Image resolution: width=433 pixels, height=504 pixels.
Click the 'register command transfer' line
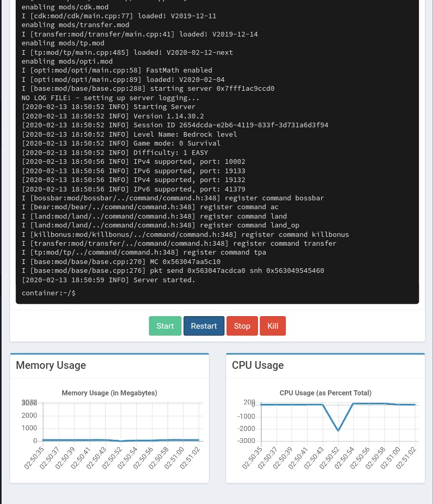(x=179, y=244)
